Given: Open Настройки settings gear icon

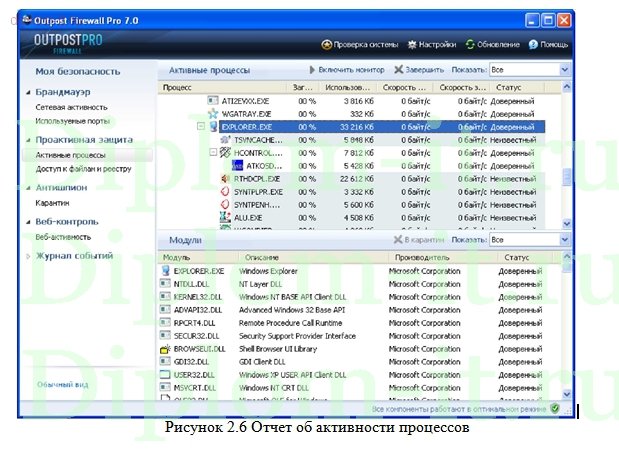Looking at the screenshot, I should point(414,45).
